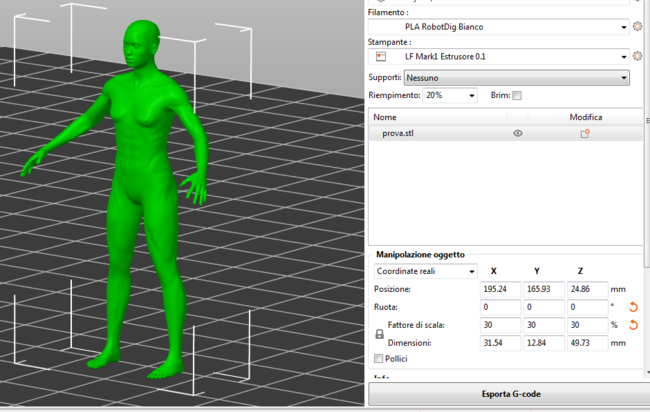Click the Esporta G-code button

[509, 395]
